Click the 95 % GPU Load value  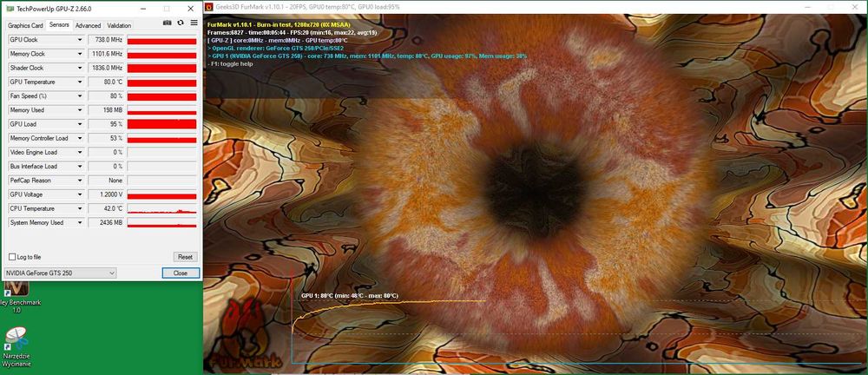pyautogui.click(x=106, y=125)
